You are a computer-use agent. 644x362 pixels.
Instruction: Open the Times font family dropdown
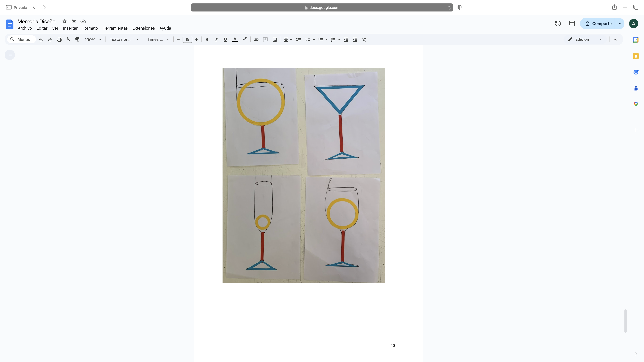[x=158, y=40]
